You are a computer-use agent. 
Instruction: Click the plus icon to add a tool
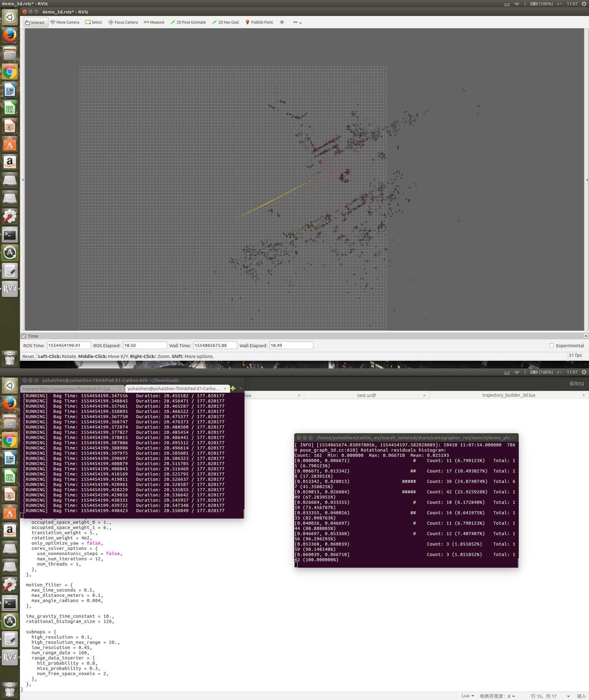click(282, 22)
